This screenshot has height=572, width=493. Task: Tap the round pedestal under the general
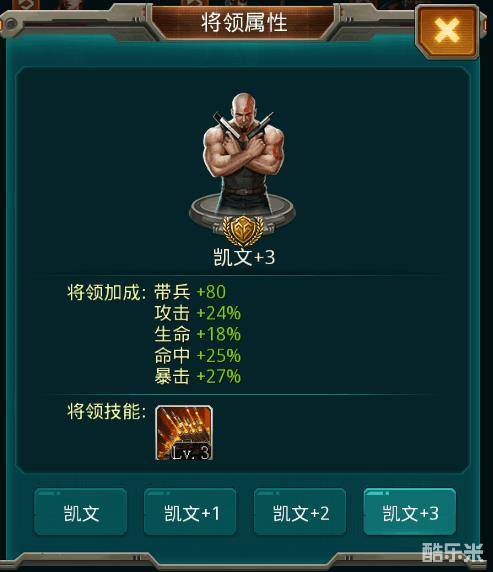click(x=242, y=212)
